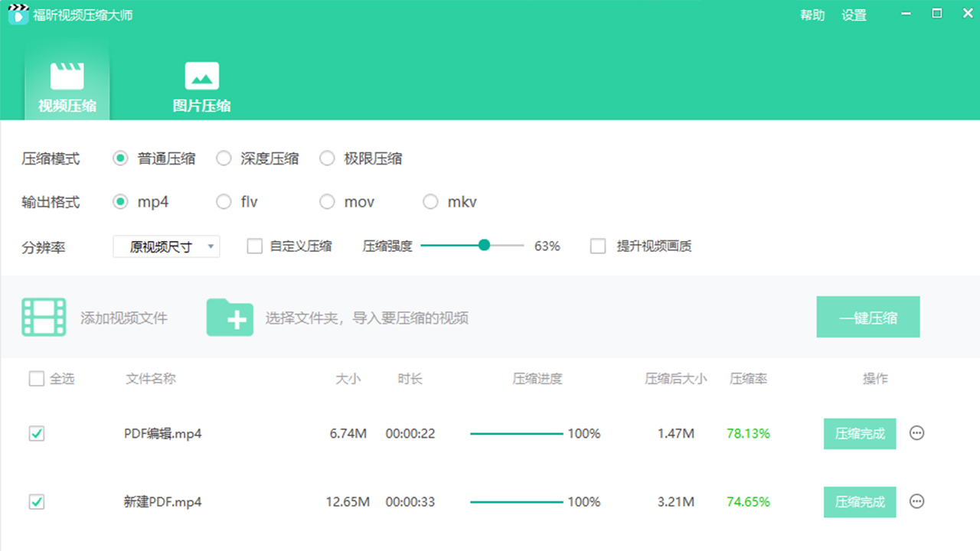Click progress bar of PDF编辑.mp4
980x551 pixels.
click(516, 433)
